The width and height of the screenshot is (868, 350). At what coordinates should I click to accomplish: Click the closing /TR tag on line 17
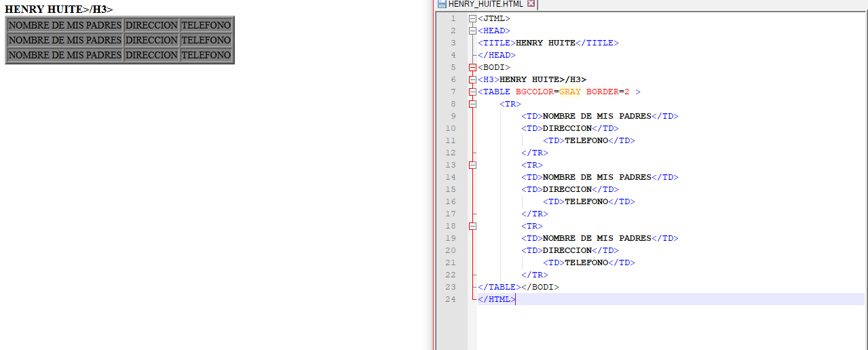pyautogui.click(x=535, y=214)
